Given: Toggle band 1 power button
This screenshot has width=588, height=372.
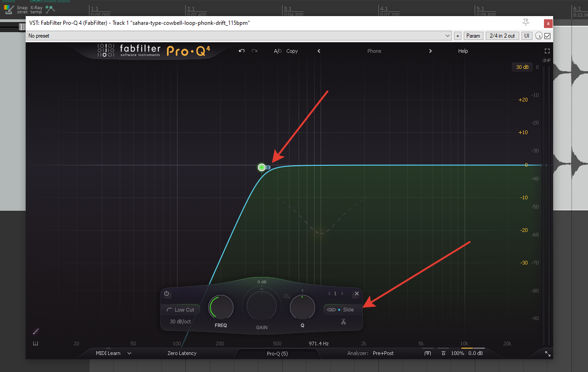Looking at the screenshot, I should [x=166, y=293].
